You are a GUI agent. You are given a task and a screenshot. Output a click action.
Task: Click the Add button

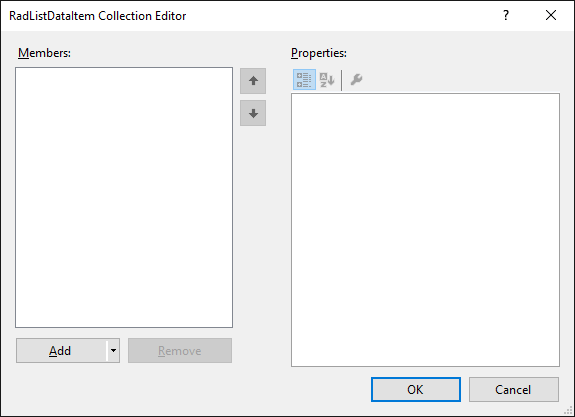(61, 351)
